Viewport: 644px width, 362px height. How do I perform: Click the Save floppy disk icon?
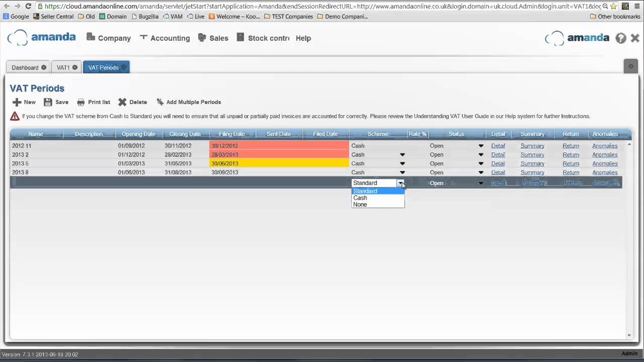coord(48,102)
